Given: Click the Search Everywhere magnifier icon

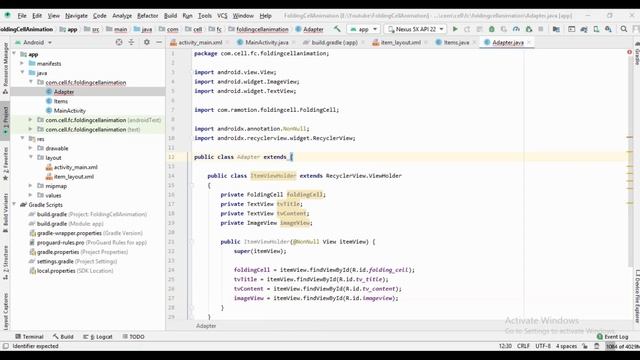Looking at the screenshot, I should (x=624, y=29).
